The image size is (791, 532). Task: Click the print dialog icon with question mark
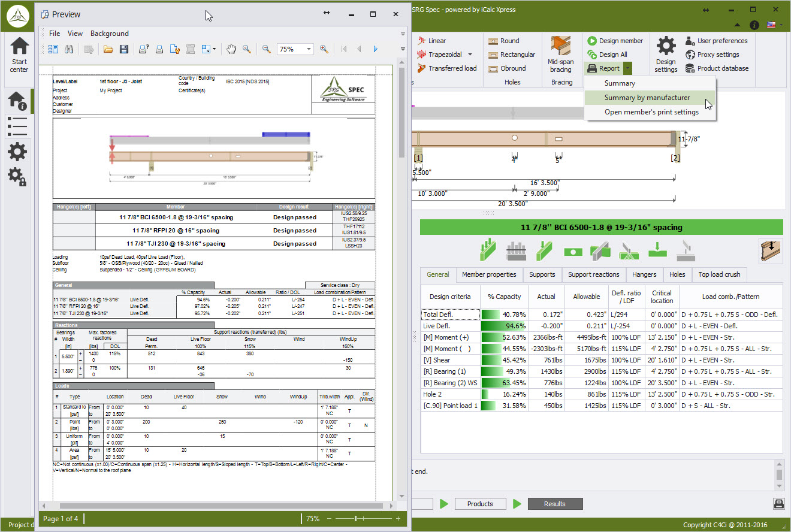pos(144,49)
